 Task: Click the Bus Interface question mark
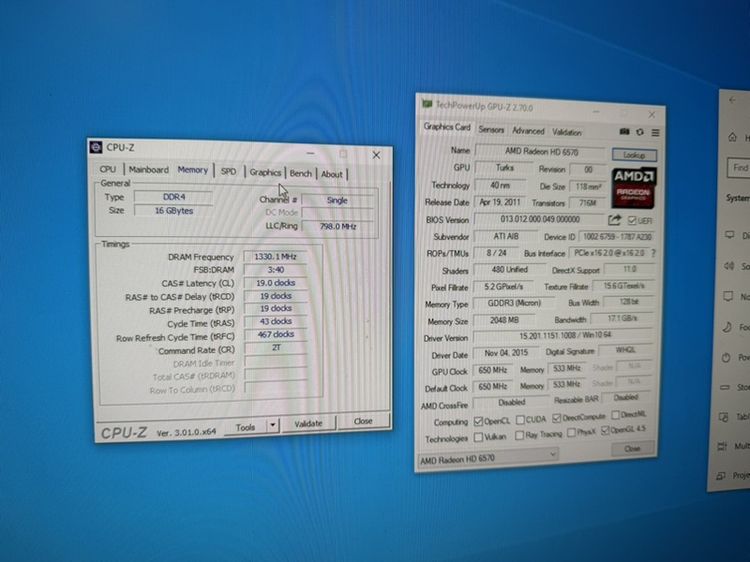(653, 253)
